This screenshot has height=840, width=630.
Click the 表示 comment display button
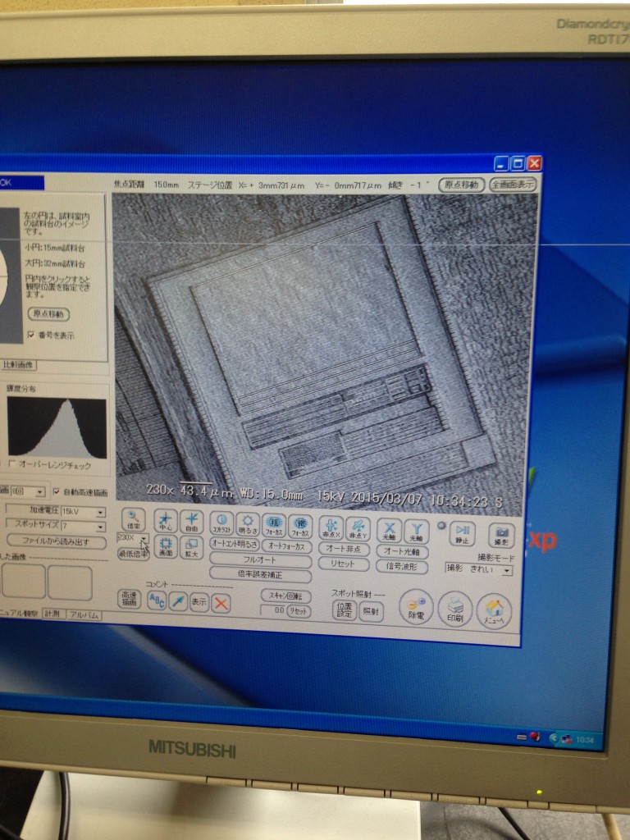point(199,601)
